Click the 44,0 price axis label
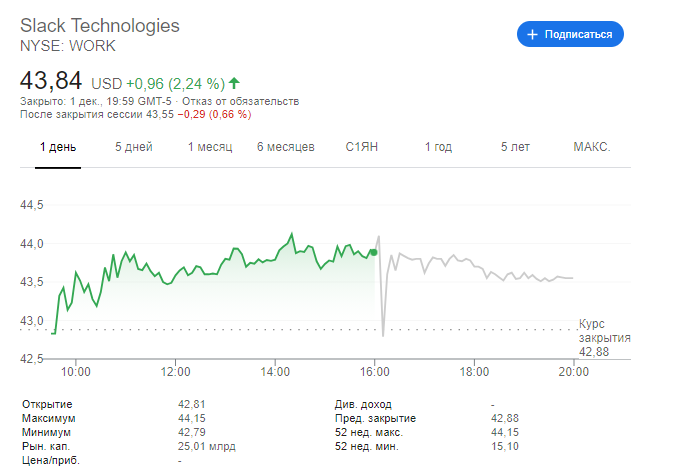 coord(32,244)
